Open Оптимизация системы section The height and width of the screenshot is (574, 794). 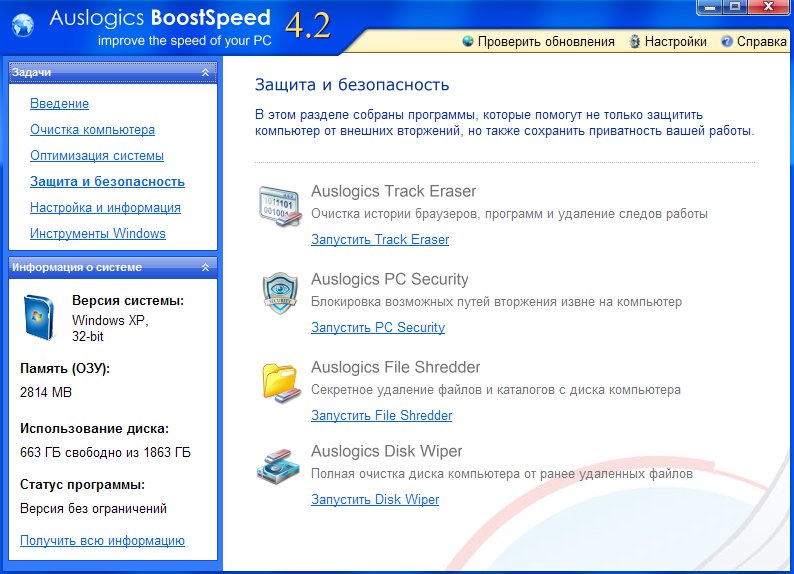[x=97, y=155]
